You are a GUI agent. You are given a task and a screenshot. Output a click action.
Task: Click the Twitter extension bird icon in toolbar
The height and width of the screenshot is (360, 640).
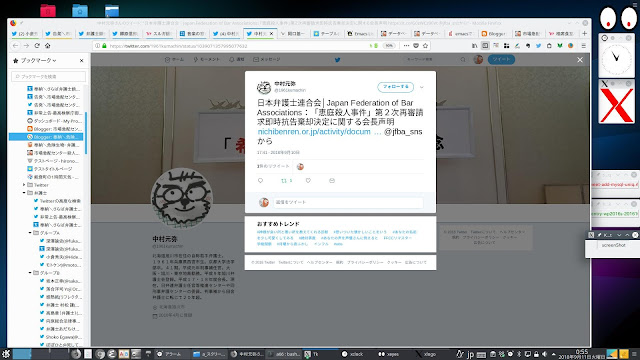pos(538,46)
